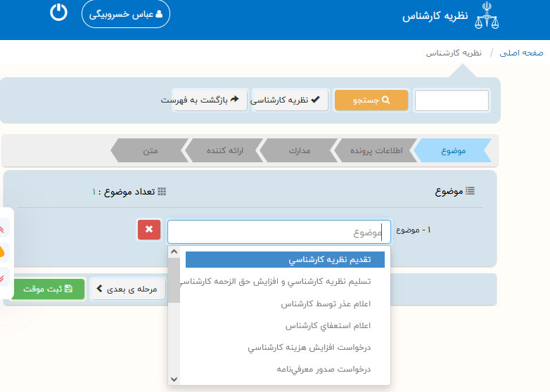Open صفحه اصلی breadcrumb link

(523, 53)
